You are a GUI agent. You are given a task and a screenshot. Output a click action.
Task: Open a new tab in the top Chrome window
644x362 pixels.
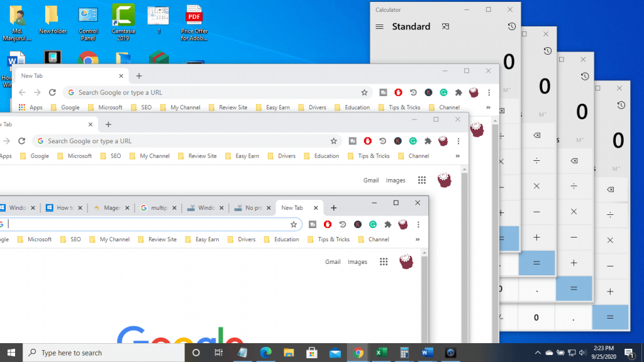(x=139, y=76)
